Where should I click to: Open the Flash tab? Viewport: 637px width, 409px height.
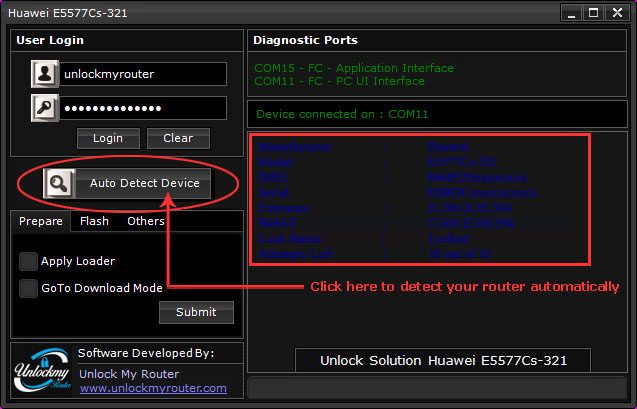(x=95, y=221)
